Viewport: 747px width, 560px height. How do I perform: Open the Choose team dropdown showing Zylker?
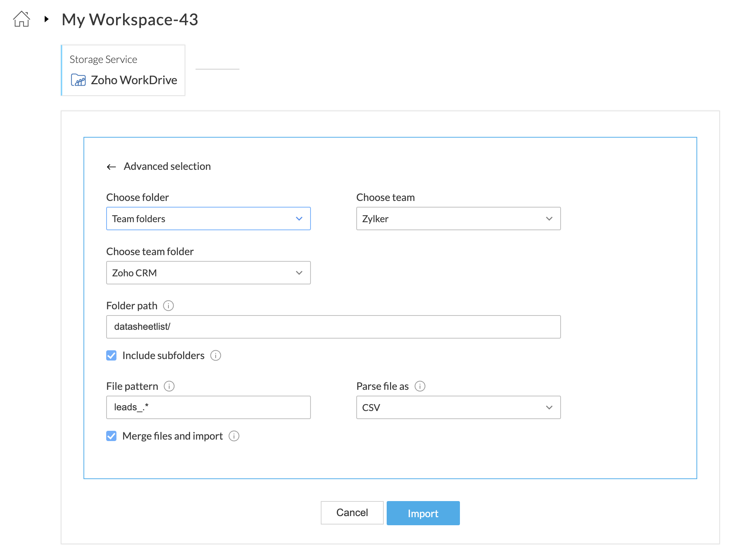[458, 219]
